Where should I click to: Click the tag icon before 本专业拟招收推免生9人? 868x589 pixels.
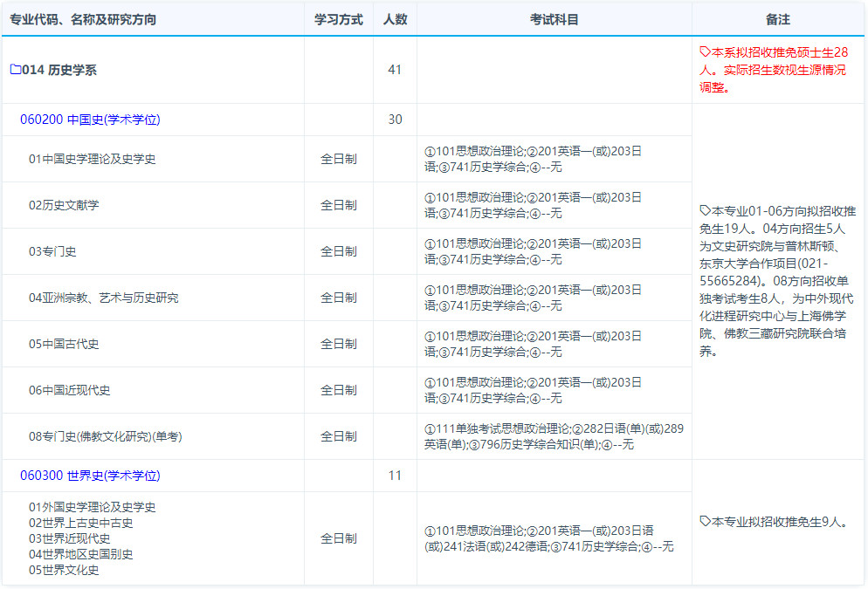click(x=706, y=522)
